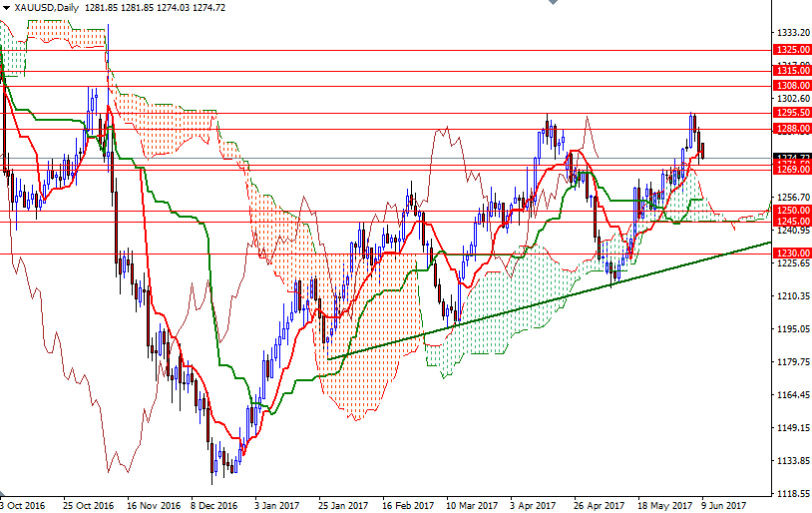
Task: Click the 1245.00 price level label
Action: coord(792,222)
